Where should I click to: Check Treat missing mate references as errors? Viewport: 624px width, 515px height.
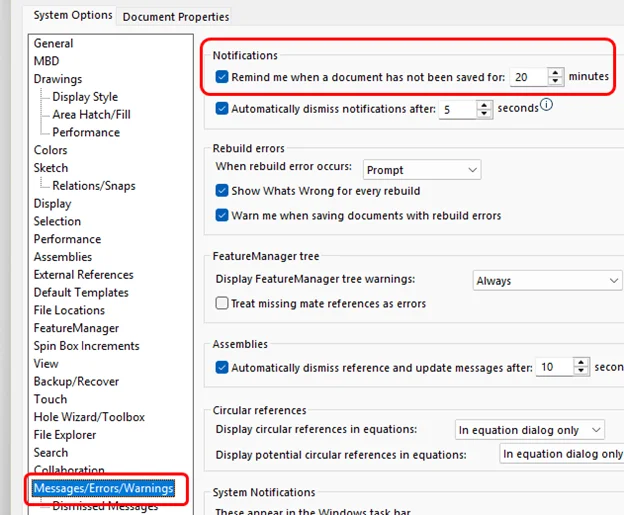tap(222, 303)
